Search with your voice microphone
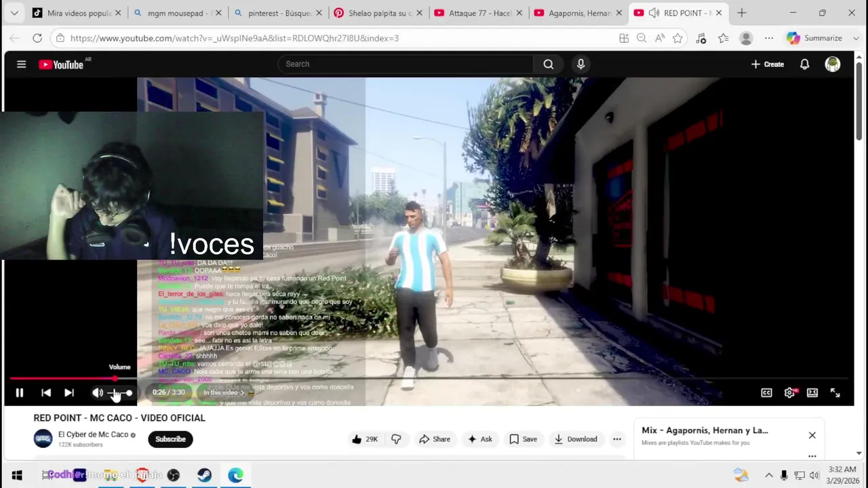Viewport: 868px width, 488px height. [580, 64]
